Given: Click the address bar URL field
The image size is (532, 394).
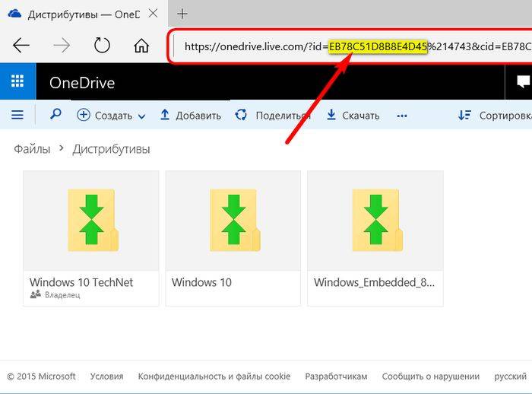Looking at the screenshot, I should click(x=353, y=46).
